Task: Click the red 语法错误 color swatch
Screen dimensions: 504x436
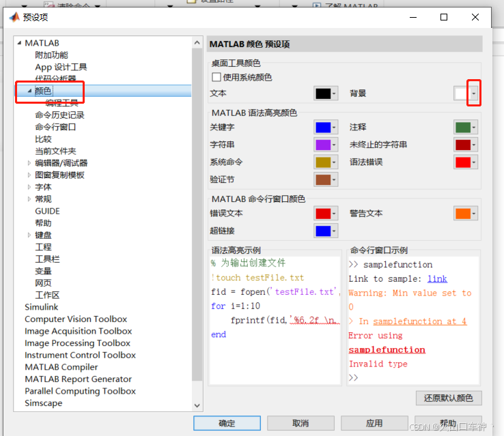Action: tap(463, 162)
